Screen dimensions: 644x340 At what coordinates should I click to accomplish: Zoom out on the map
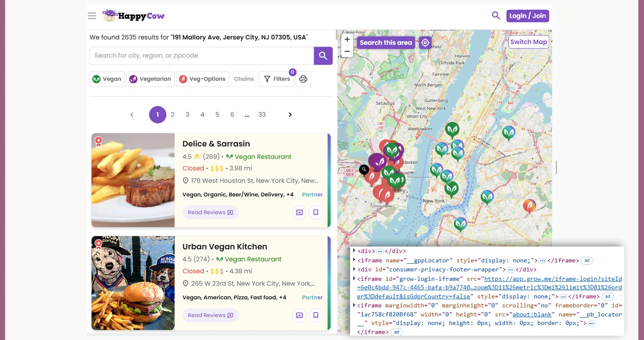point(347,51)
